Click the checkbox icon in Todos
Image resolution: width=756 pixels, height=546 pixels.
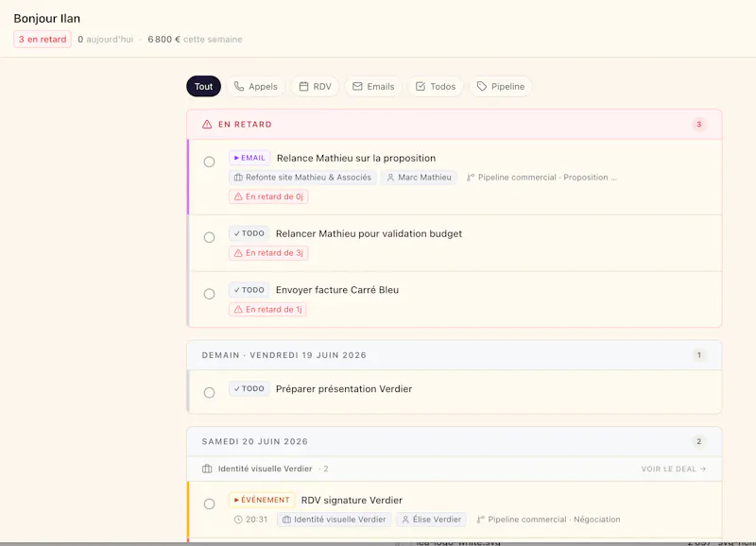coord(421,86)
